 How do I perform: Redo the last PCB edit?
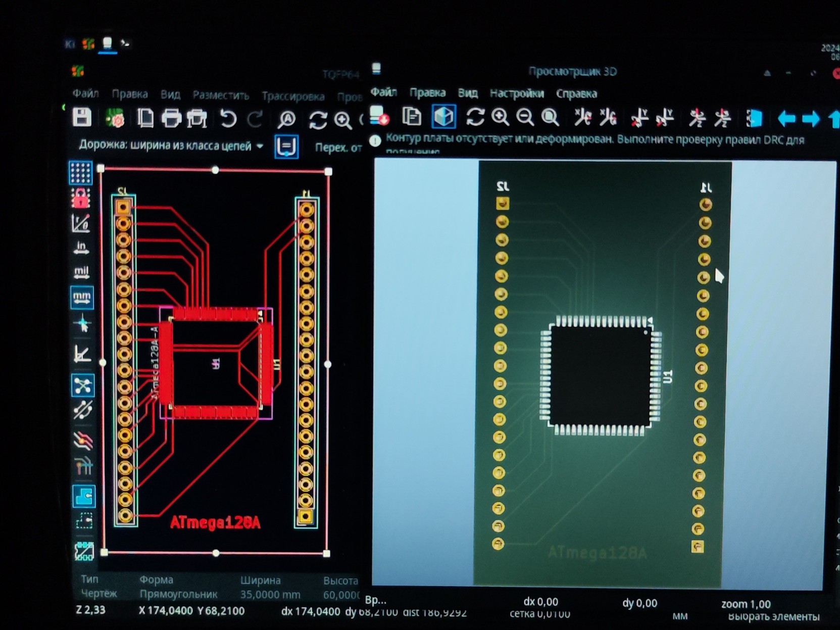255,119
